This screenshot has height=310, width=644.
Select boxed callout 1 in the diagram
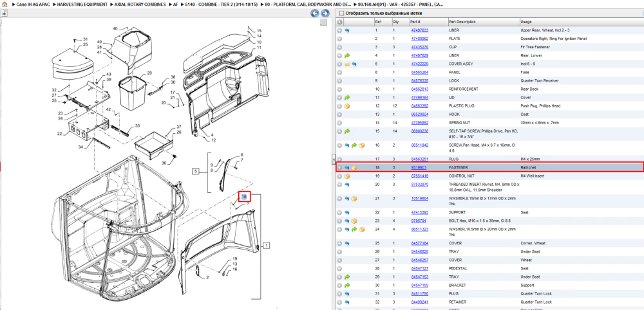coord(267,245)
